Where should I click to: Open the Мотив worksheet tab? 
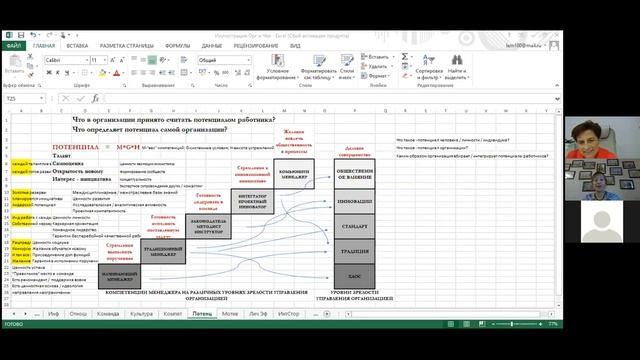point(230,313)
